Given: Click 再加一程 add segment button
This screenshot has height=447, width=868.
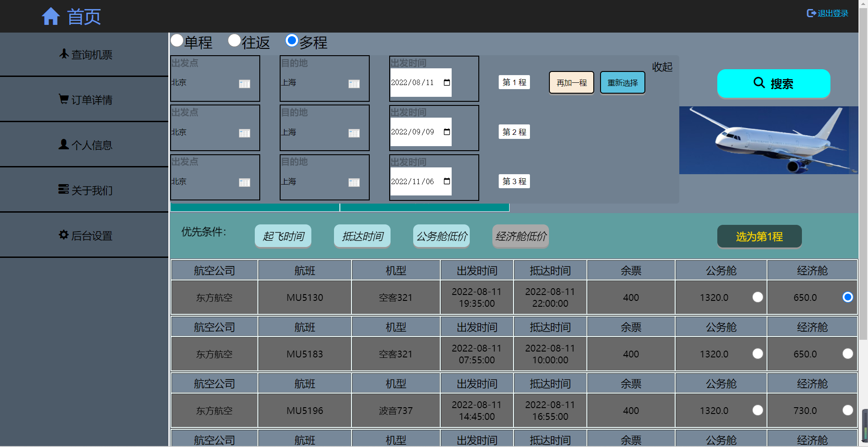Looking at the screenshot, I should 572,83.
